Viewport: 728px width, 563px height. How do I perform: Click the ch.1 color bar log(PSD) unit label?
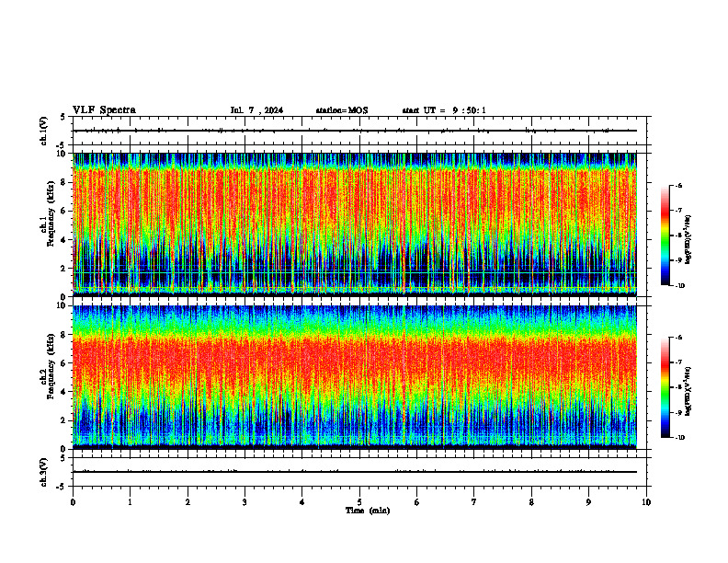coord(688,240)
